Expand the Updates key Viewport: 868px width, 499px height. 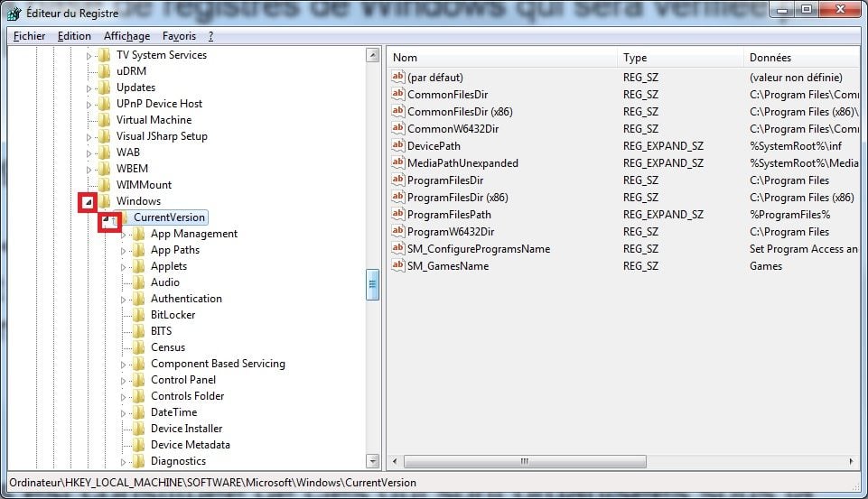89,88
